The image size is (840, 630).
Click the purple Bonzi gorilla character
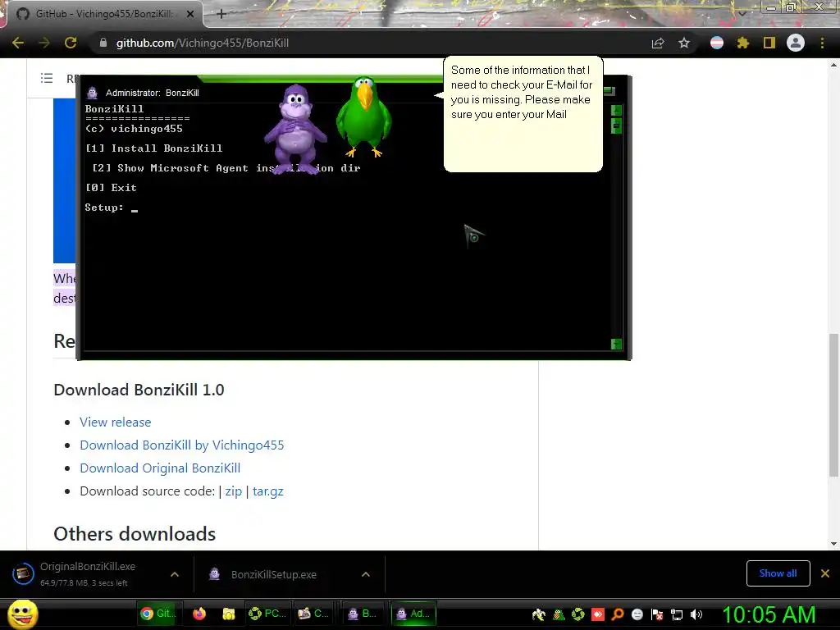tap(295, 129)
